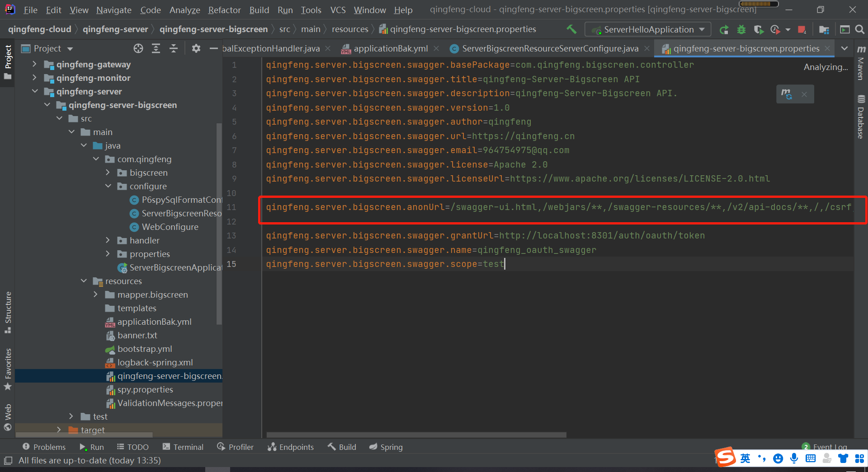Open Project panel settings gear
868x472 pixels.
point(196,48)
